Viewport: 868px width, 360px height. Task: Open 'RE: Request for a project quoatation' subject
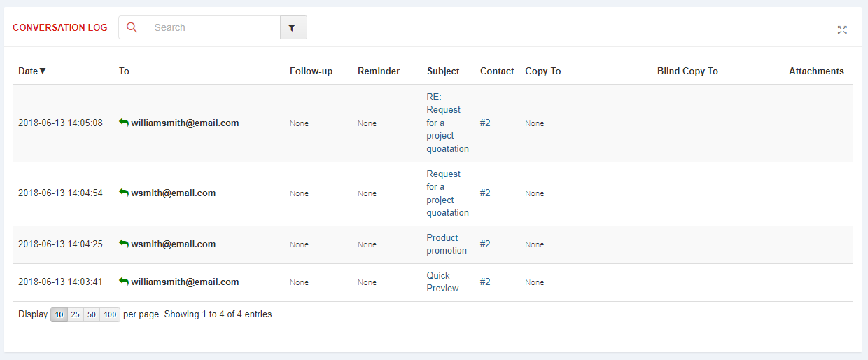448,123
